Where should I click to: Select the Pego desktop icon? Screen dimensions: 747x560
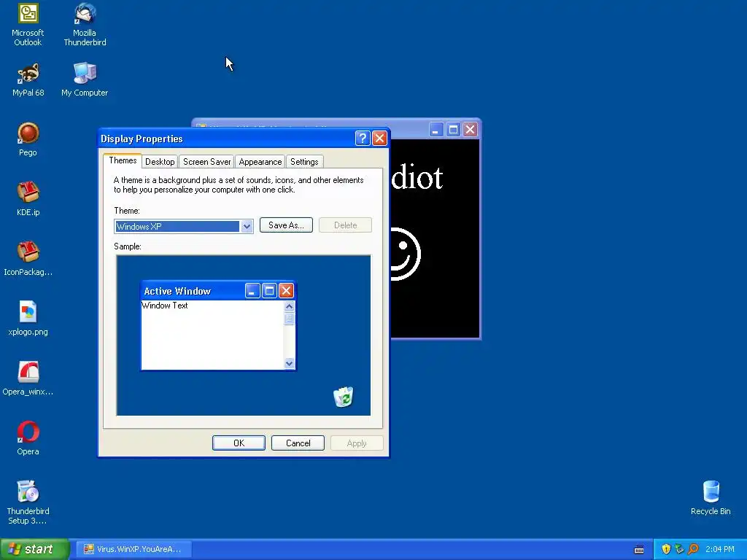coord(28,139)
